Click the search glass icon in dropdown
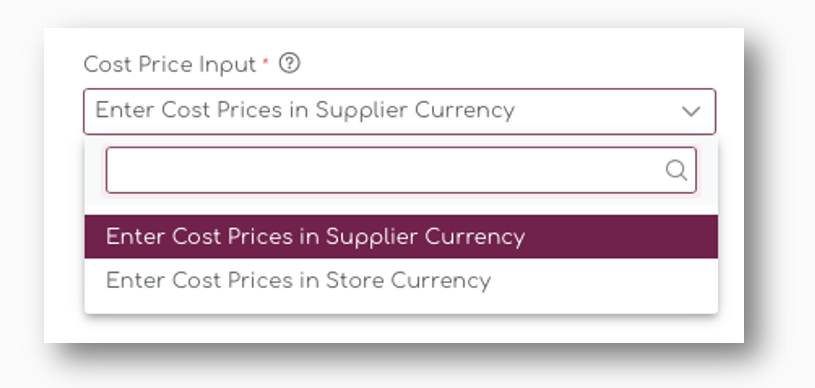The width and height of the screenshot is (815, 388). pos(676,171)
